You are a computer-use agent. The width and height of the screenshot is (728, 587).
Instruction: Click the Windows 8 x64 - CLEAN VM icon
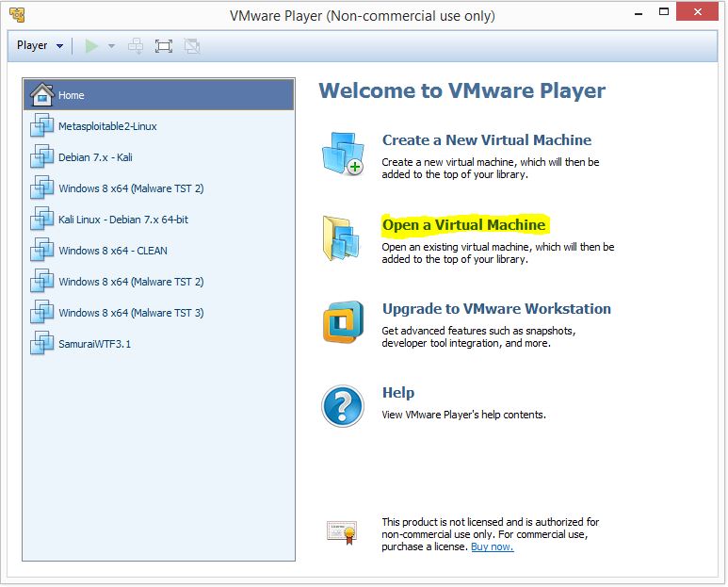click(41, 250)
